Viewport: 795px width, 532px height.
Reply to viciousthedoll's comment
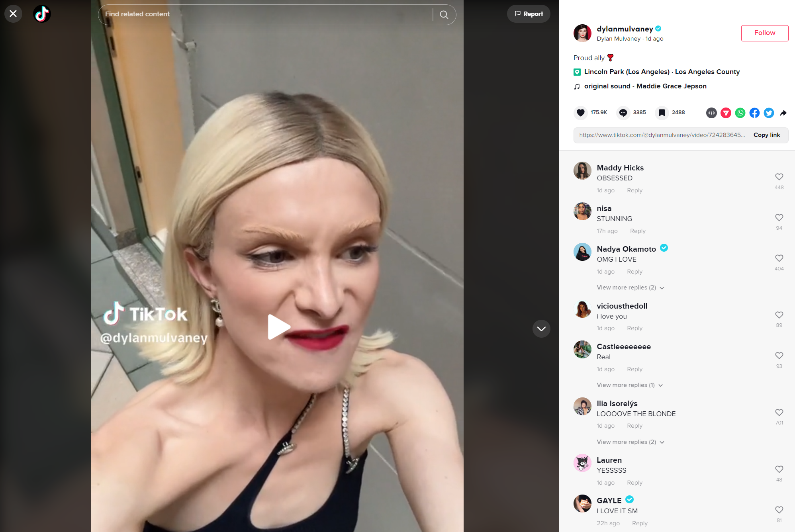[x=634, y=328]
